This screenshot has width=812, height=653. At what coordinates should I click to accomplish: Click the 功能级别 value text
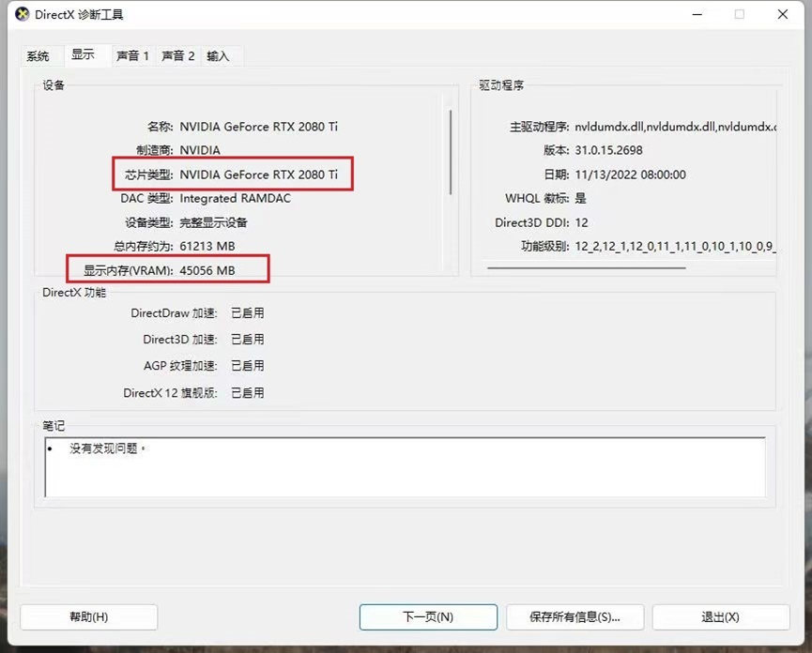click(674, 247)
